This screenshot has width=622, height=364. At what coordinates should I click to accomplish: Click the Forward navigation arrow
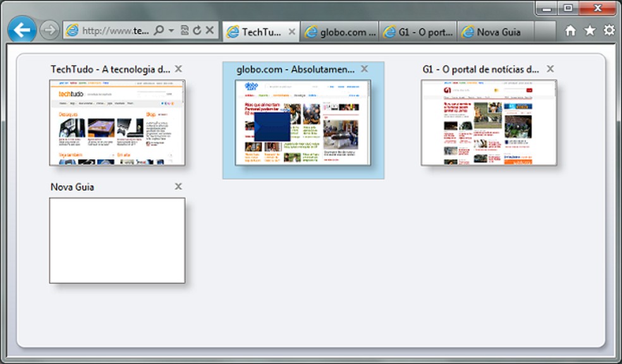click(x=49, y=30)
